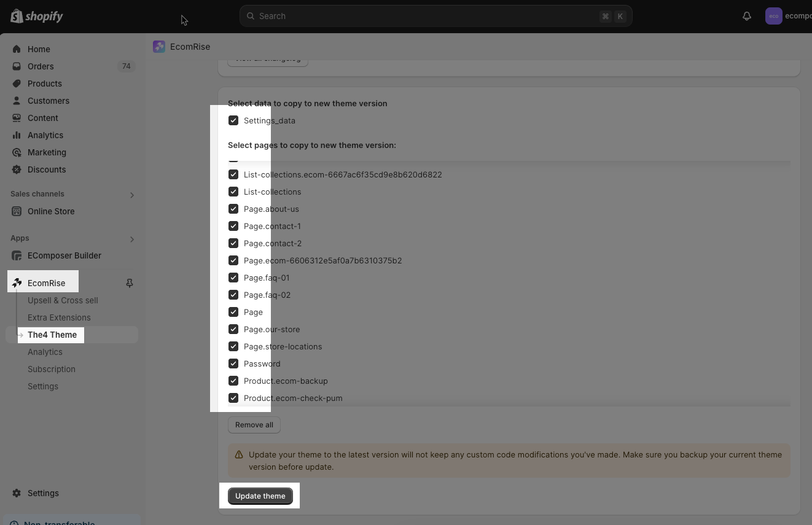
Task: Uncheck the Product.ecom-backup checkbox
Action: [233, 381]
